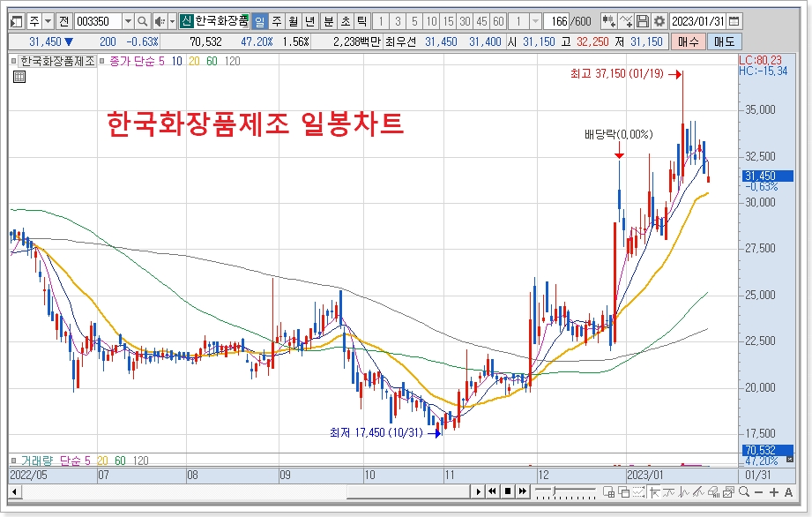Click the stock search magnifier icon
812x517 pixels.
pyautogui.click(x=143, y=21)
